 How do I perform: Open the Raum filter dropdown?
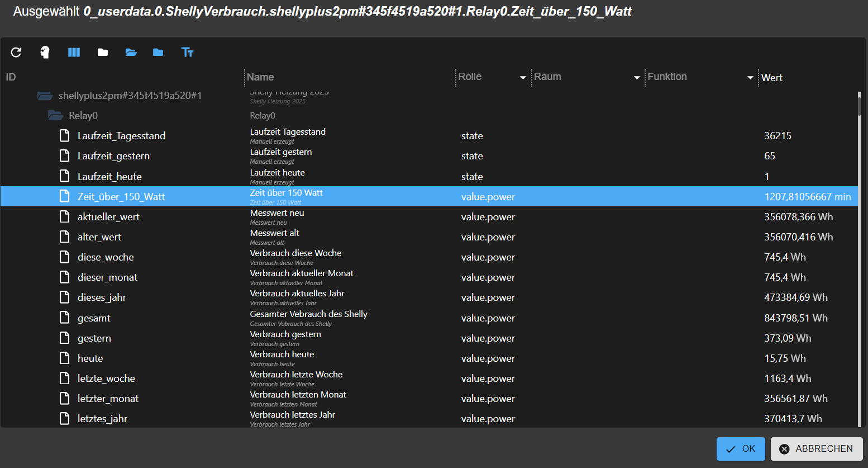click(637, 77)
